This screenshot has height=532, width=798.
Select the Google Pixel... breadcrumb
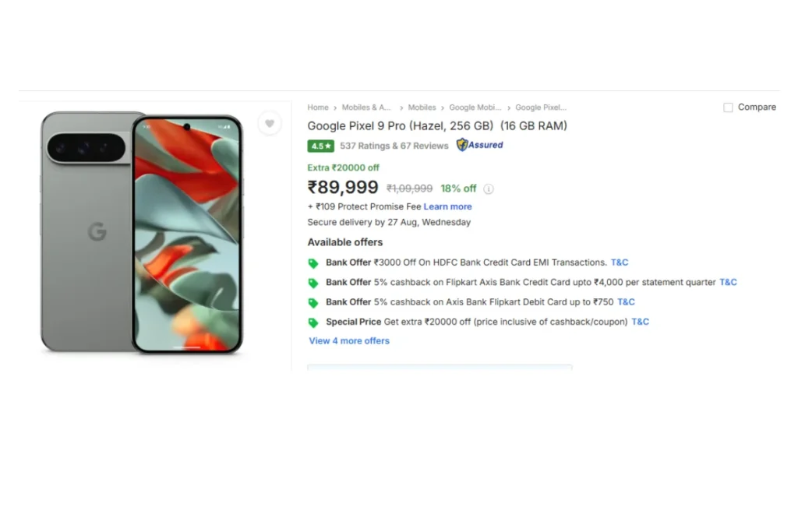click(x=541, y=107)
